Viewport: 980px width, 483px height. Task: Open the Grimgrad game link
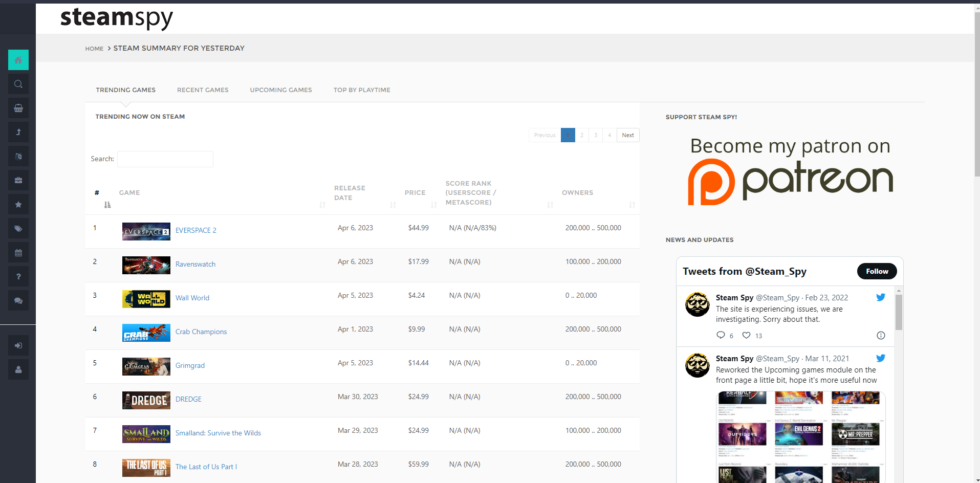190,365
